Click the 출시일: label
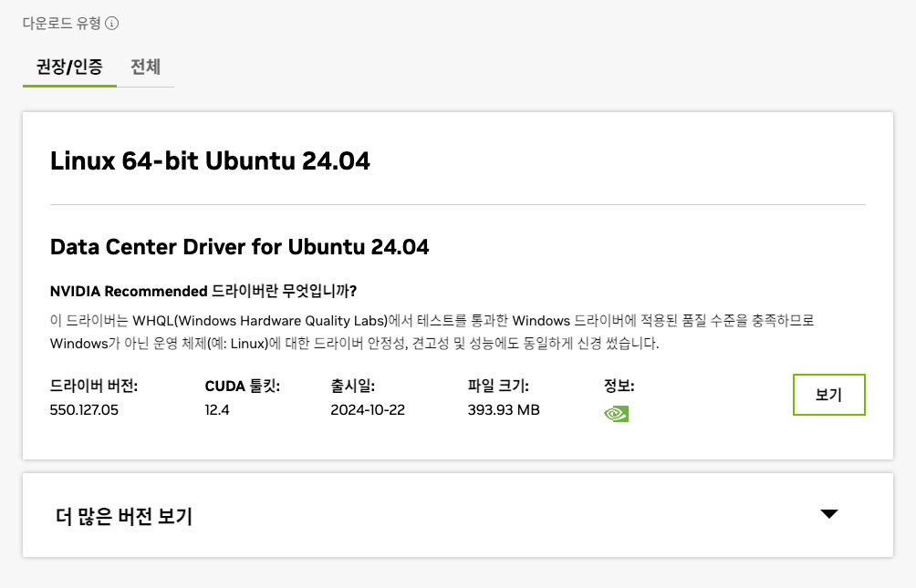The image size is (916, 588). [x=352, y=386]
